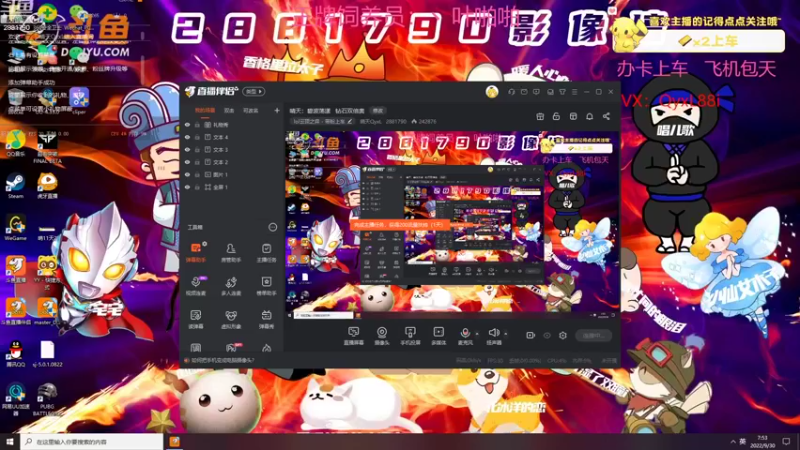Lock the 文本 4 layer
This screenshot has height=450, width=800.
pos(197,137)
